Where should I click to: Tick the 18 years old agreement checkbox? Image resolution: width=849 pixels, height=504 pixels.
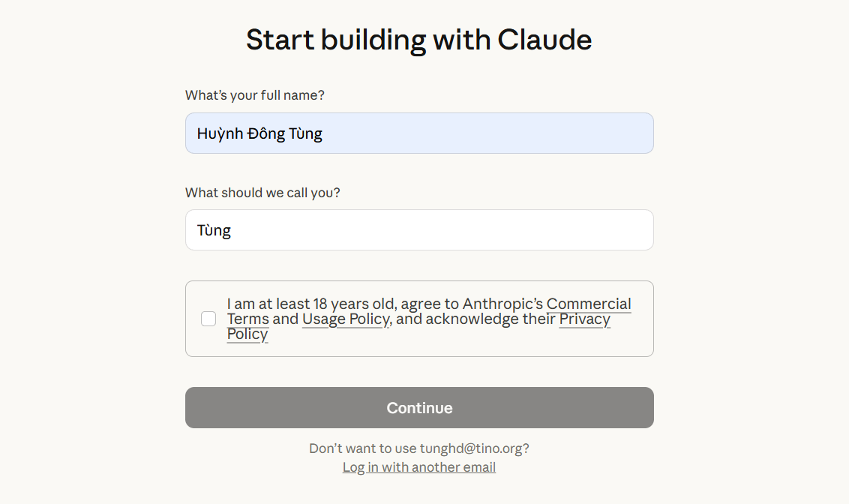click(208, 319)
